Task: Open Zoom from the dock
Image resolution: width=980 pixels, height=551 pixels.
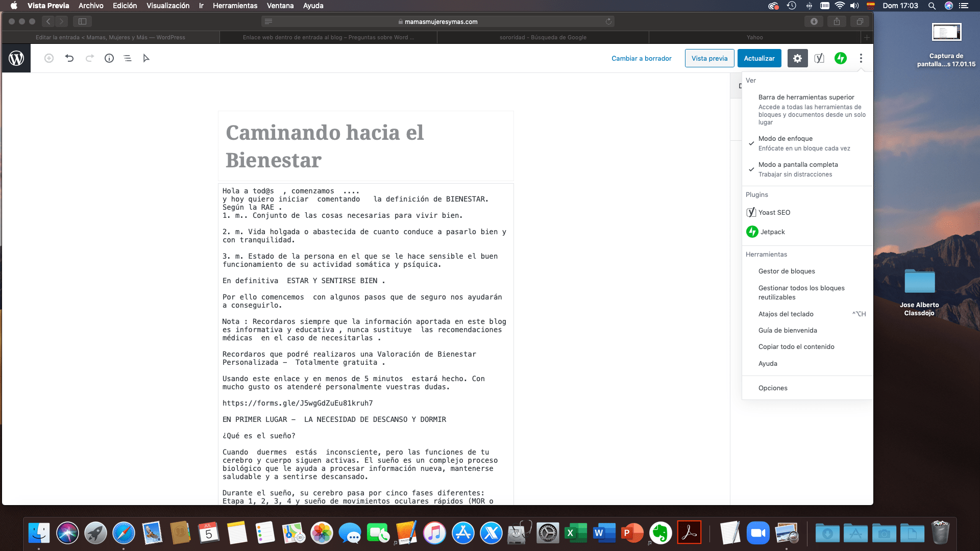Action: [758, 534]
